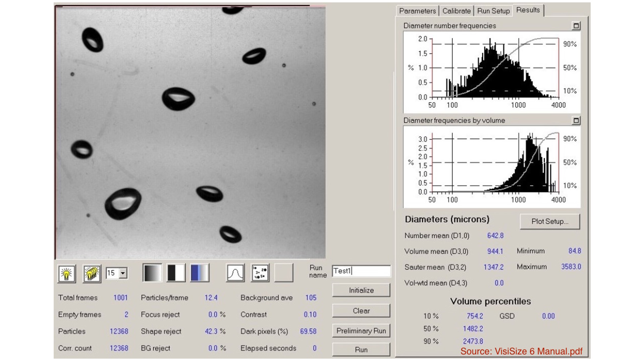The height and width of the screenshot is (361, 644).
Task: Go to the Run Setup tab
Action: [493, 11]
